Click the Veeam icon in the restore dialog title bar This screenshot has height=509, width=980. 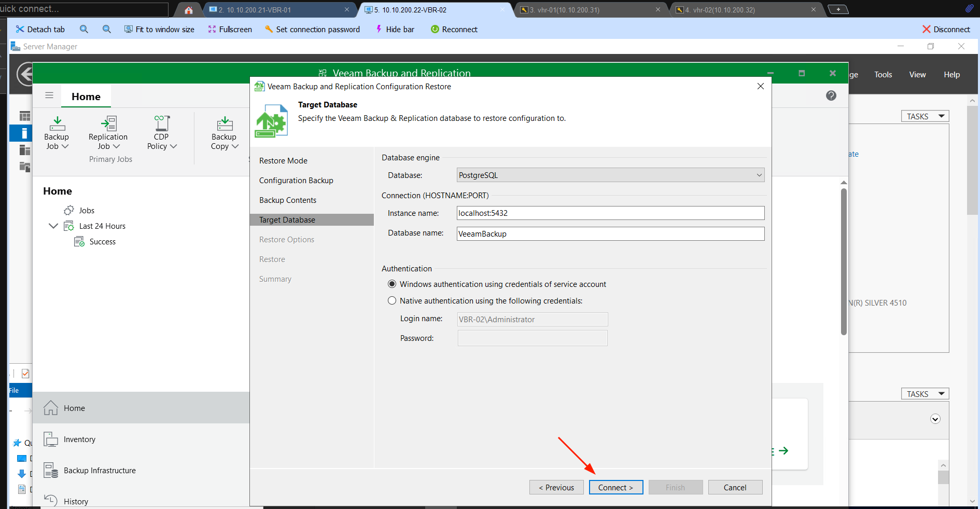click(259, 86)
